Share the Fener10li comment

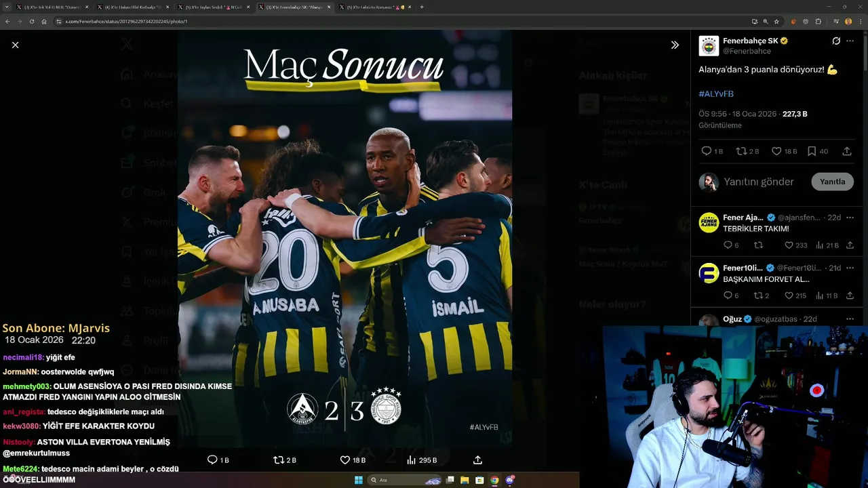(x=850, y=296)
